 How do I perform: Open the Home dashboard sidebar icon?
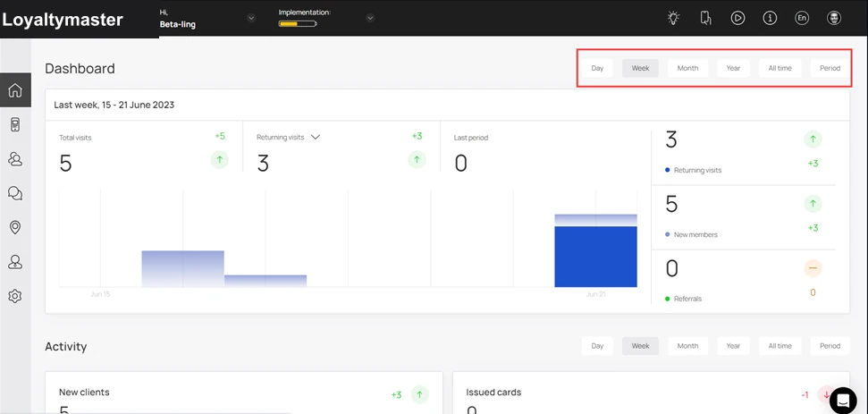click(x=15, y=90)
